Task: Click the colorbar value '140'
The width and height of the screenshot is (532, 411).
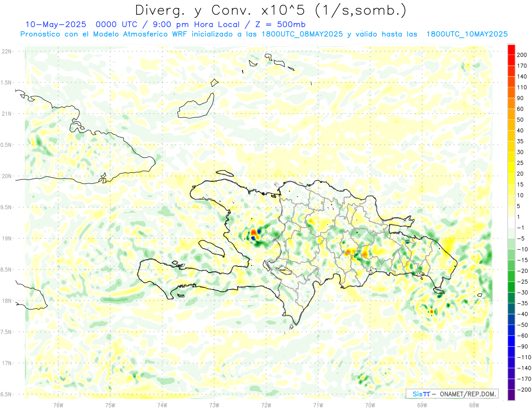Action: click(x=522, y=77)
